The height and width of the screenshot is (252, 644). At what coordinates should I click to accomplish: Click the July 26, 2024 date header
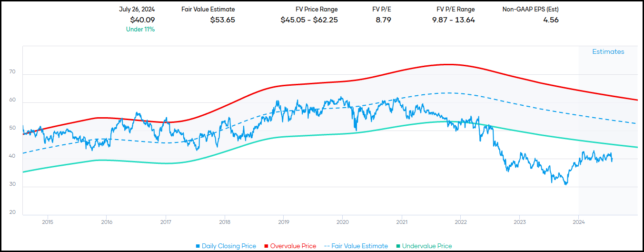137,9
